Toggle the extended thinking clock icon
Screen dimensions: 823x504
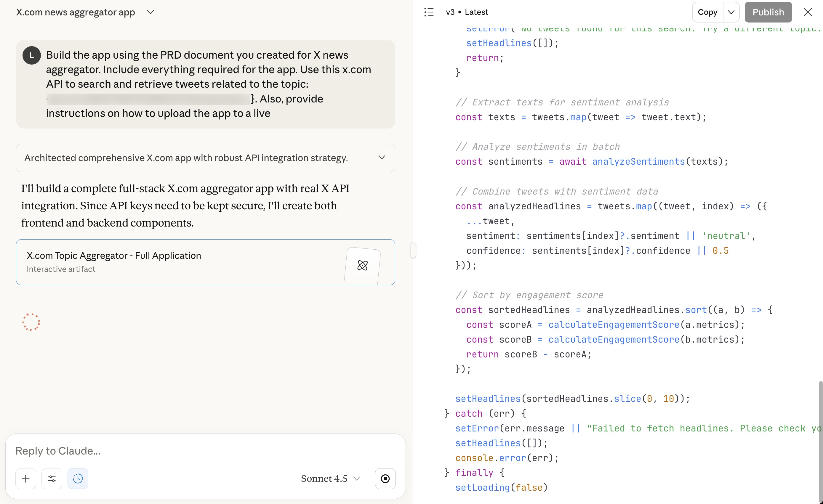pos(78,479)
